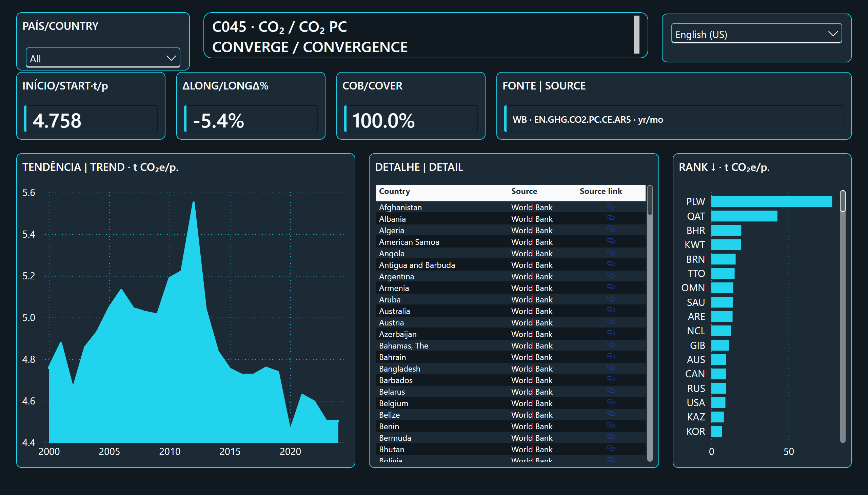The width and height of the screenshot is (868, 495).
Task: Click the 2012 peak of the trend area chart
Action: coord(194,203)
